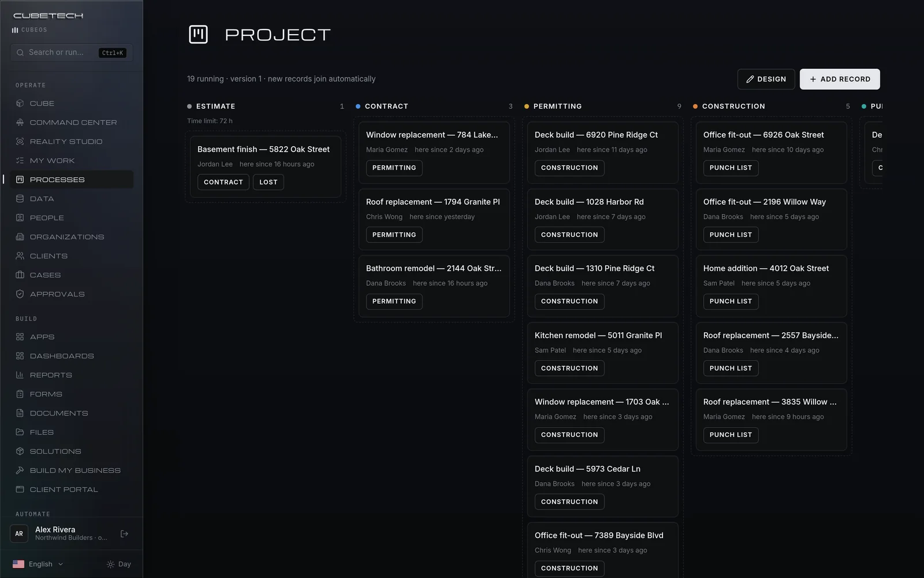Go to Processes menu item
Screen dimensions: 924x578
[x=72, y=180]
